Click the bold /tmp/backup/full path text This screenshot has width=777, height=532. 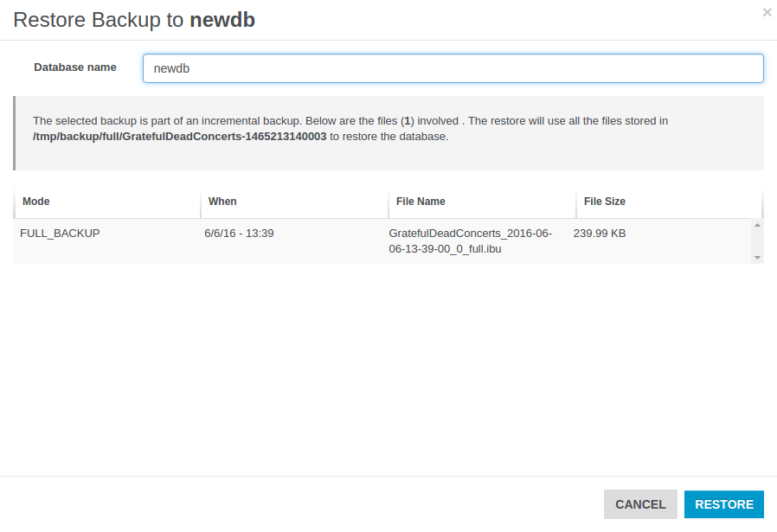(180, 137)
